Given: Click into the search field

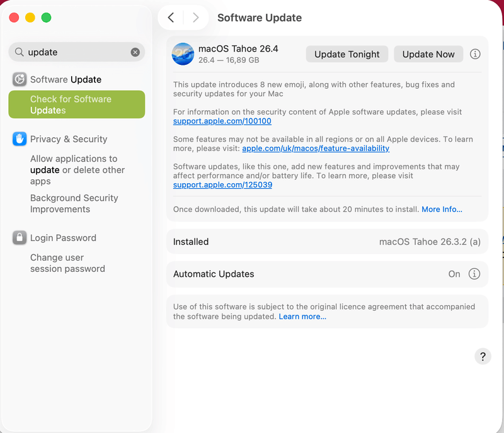Looking at the screenshot, I should click(x=76, y=52).
